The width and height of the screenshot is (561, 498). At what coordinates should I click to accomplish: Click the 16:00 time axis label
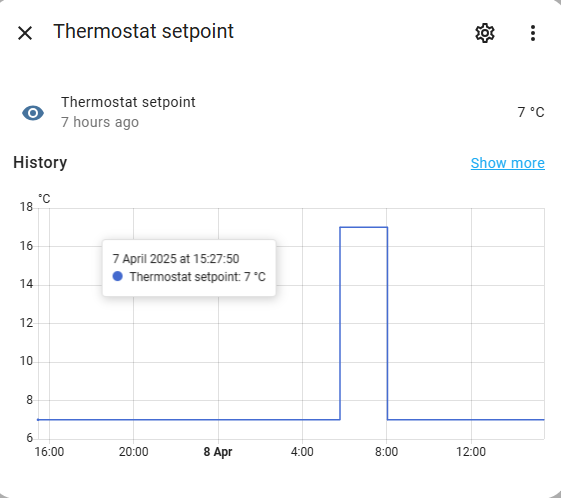49,452
